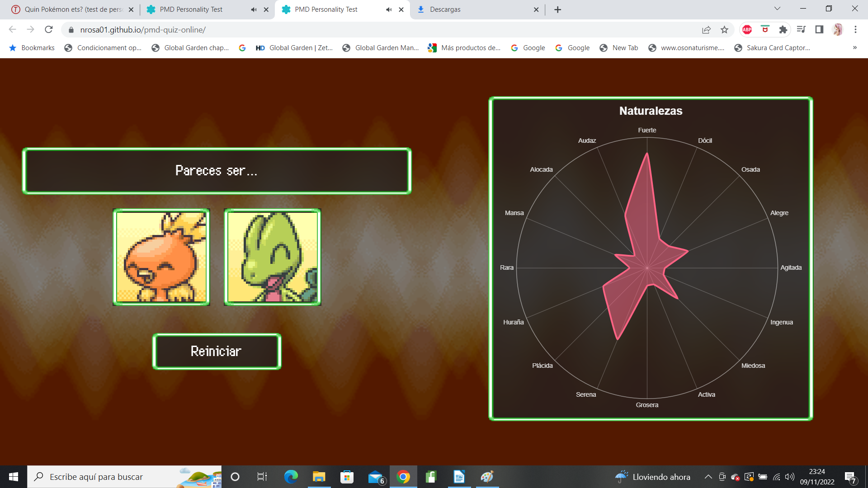
Task: Share this page from the address bar
Action: coord(706,29)
